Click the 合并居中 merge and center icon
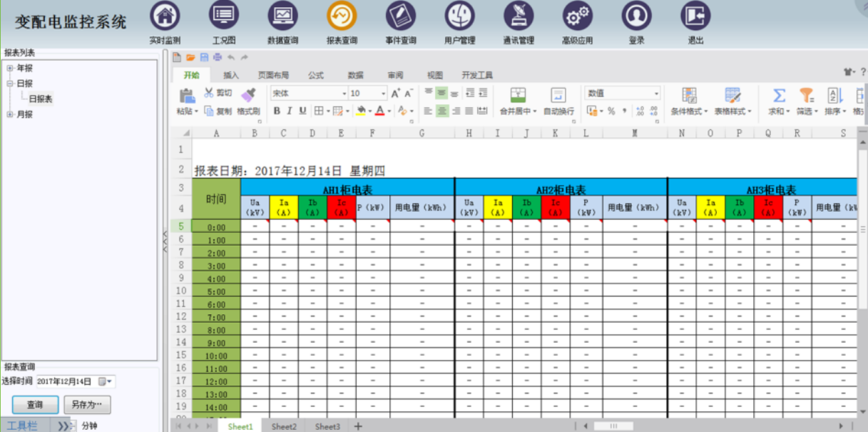 coord(519,95)
